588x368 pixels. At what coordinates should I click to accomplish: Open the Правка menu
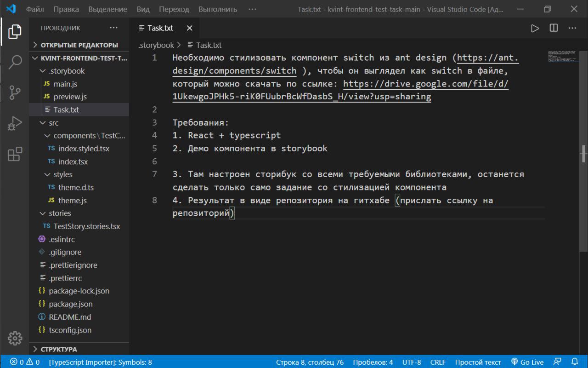(x=66, y=9)
